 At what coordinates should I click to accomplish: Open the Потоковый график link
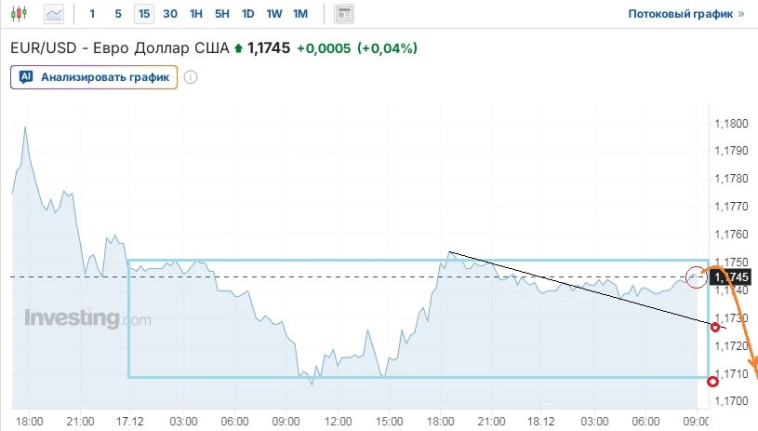tap(685, 14)
